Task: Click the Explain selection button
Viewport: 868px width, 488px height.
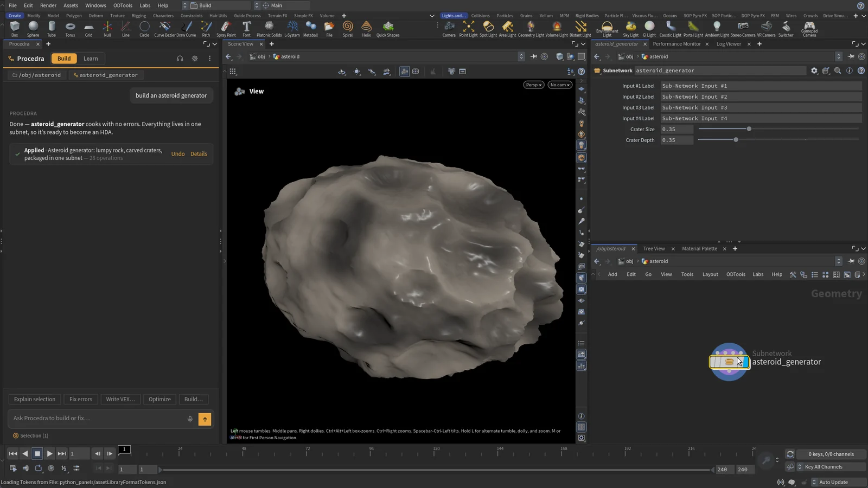Action: (35, 399)
